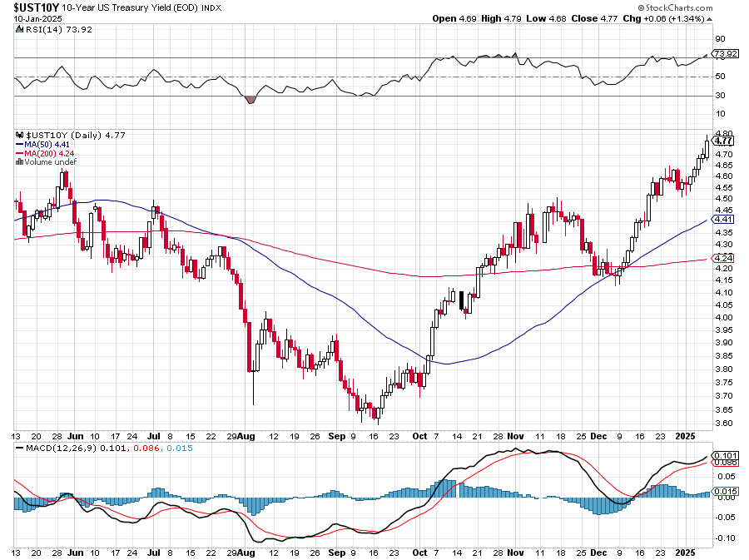Click the blue MA(50) legend line

(x=20, y=144)
